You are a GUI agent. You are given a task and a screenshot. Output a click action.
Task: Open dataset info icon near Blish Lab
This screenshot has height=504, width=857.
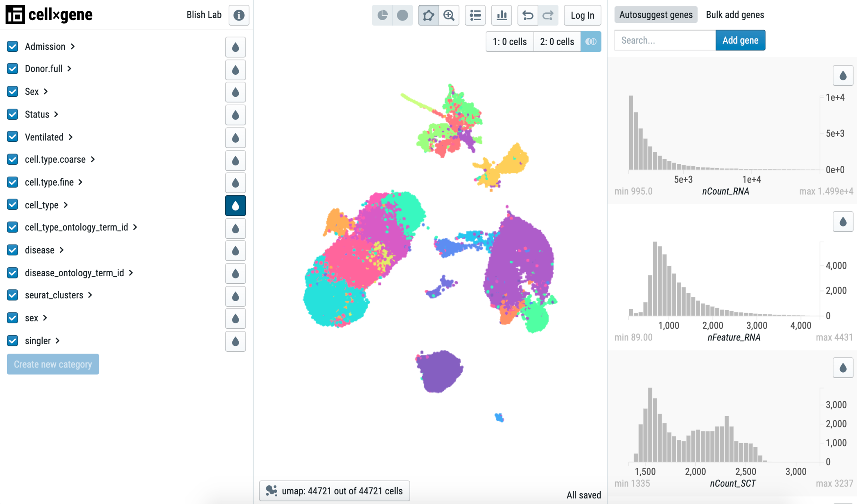[239, 15]
